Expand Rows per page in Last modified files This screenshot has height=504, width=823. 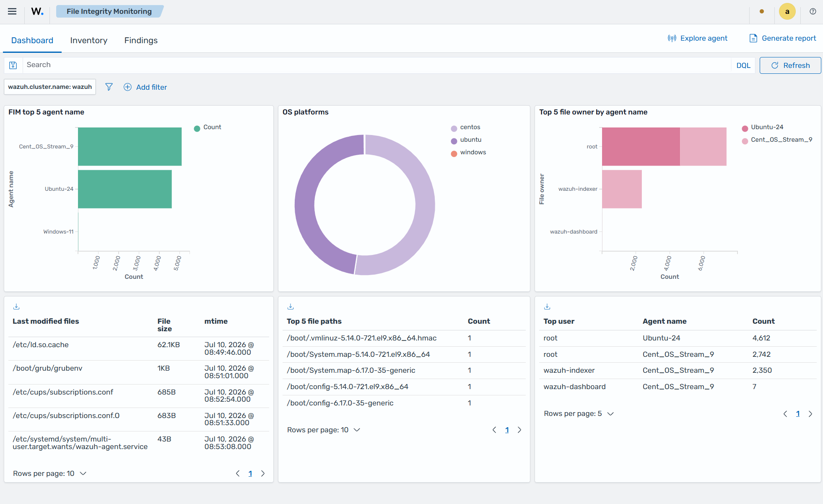[49, 473]
